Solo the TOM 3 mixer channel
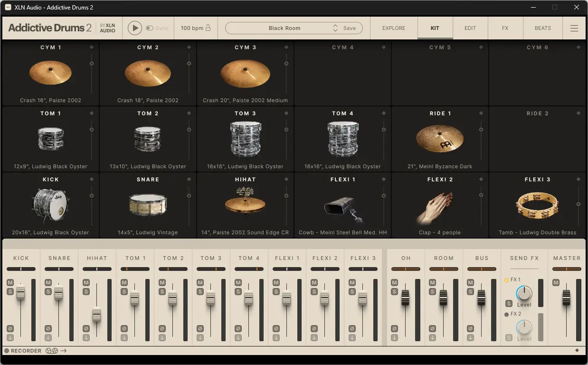 (200, 291)
